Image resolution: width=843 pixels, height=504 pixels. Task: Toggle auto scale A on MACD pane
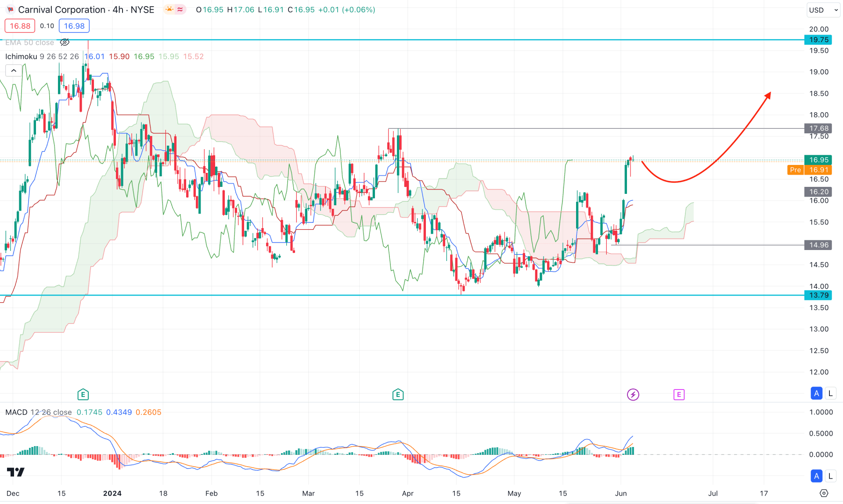point(816,476)
